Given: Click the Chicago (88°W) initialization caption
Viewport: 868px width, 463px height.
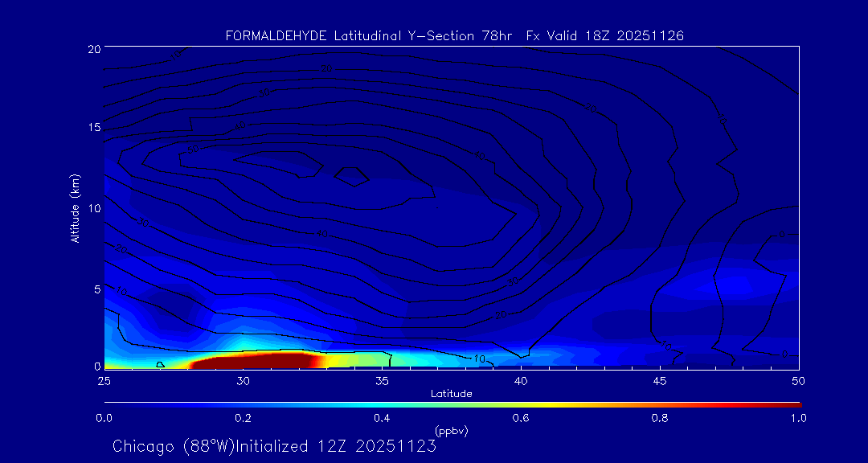Looking at the screenshot, I should tap(274, 446).
